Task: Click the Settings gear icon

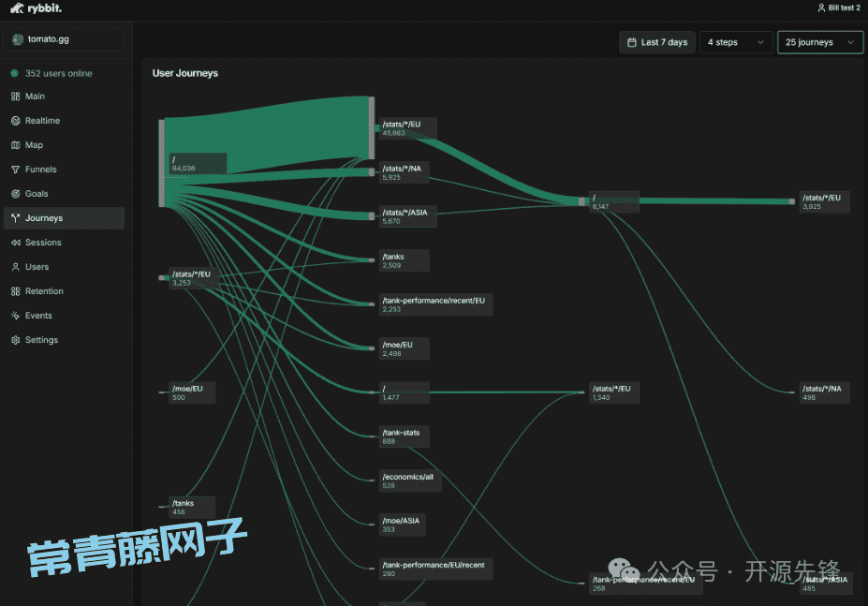Action: 15,340
